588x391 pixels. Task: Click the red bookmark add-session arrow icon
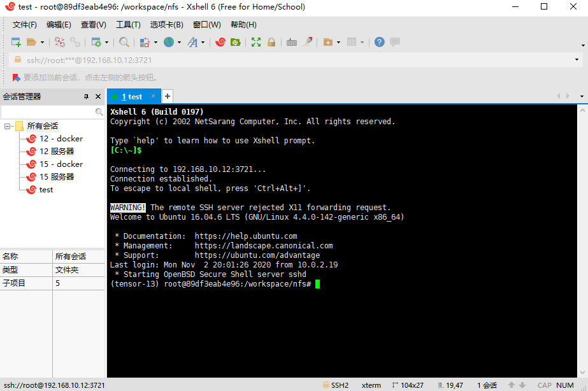pos(16,78)
